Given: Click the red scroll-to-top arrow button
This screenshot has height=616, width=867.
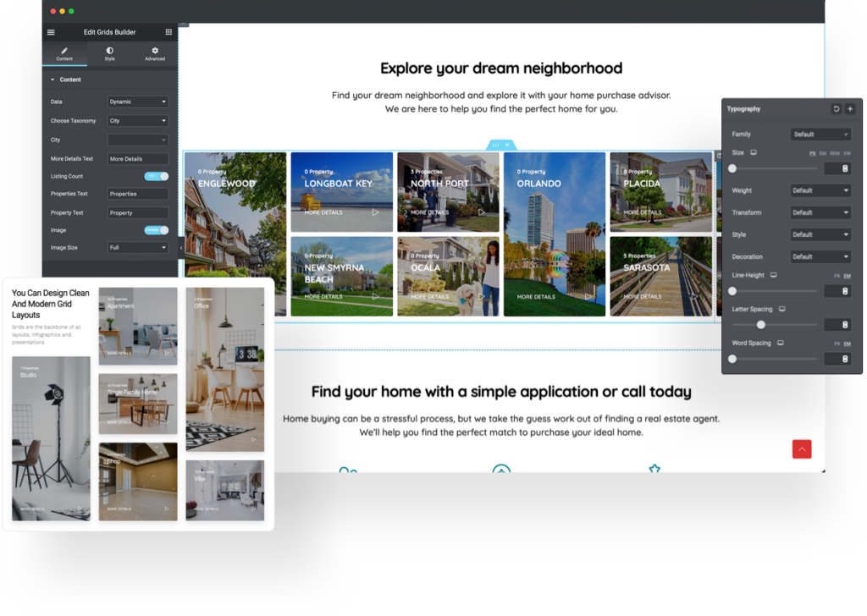Looking at the screenshot, I should [x=802, y=449].
